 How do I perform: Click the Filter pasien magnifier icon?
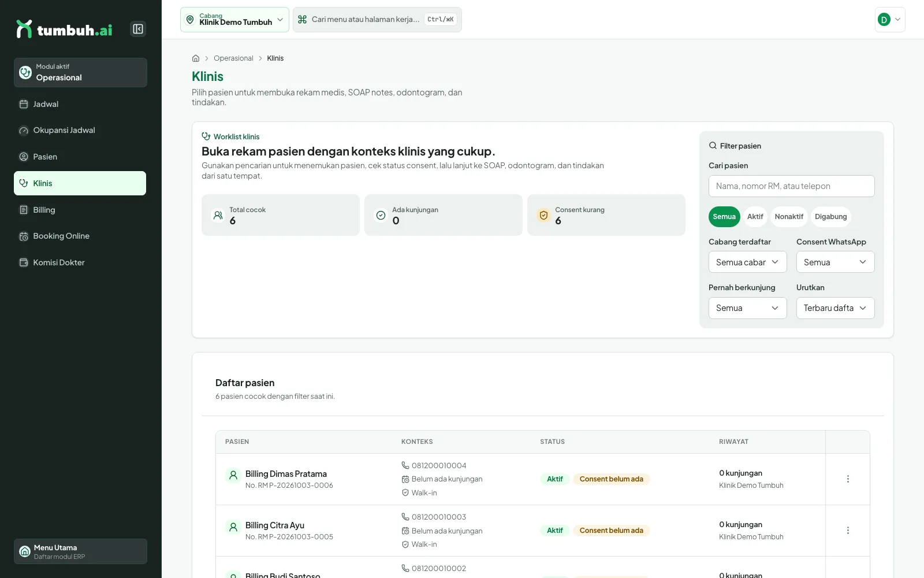pyautogui.click(x=713, y=146)
